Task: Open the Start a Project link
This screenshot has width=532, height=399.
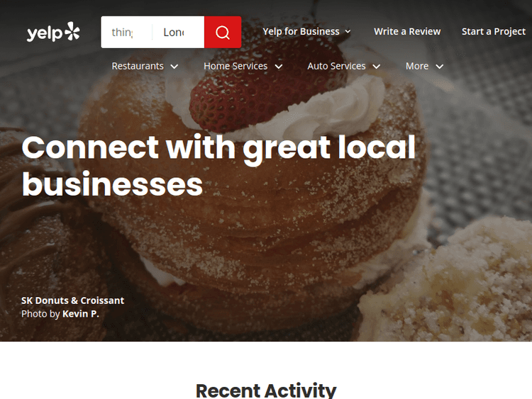Action: tap(493, 31)
